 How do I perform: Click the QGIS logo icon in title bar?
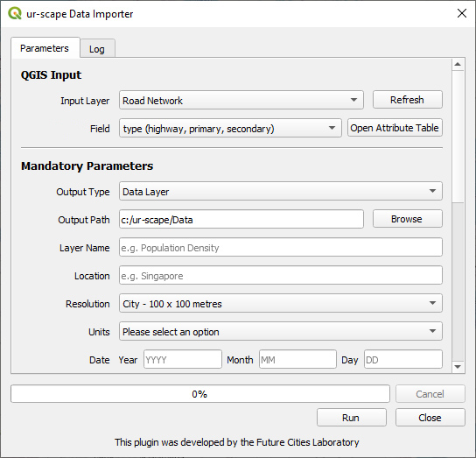[x=15, y=14]
